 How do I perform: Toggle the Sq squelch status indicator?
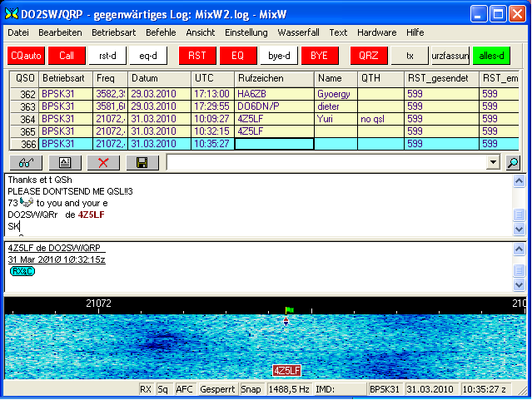(163, 389)
